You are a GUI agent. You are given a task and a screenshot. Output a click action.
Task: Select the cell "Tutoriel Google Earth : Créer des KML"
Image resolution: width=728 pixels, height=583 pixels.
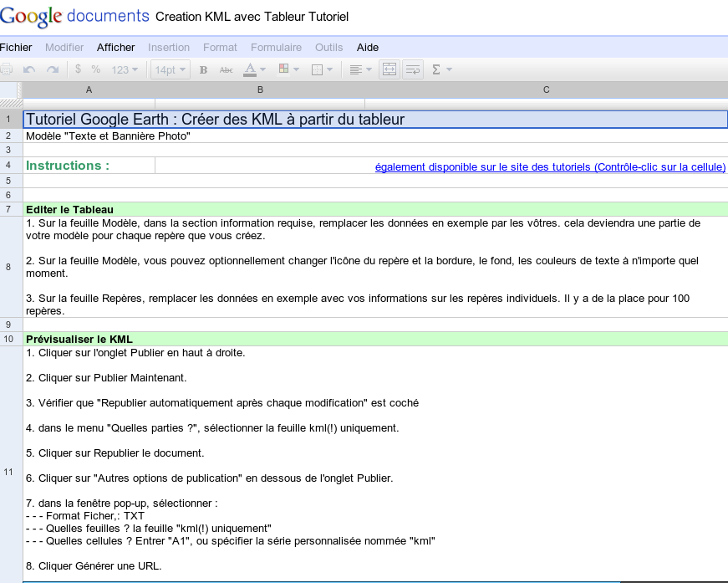coord(375,120)
